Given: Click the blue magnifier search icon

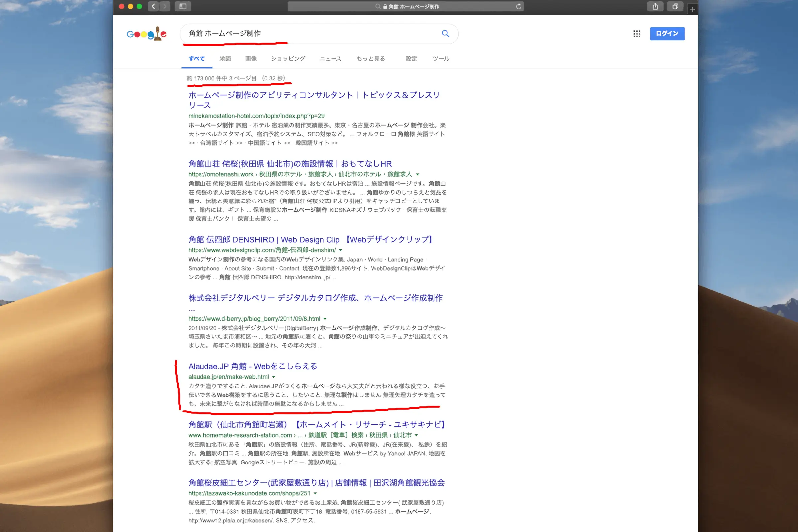Looking at the screenshot, I should (445, 33).
